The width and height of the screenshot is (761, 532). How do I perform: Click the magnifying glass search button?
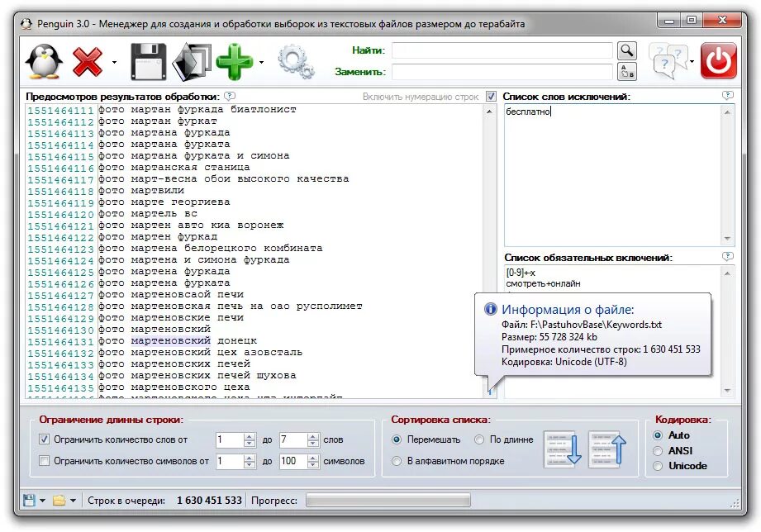pyautogui.click(x=627, y=50)
